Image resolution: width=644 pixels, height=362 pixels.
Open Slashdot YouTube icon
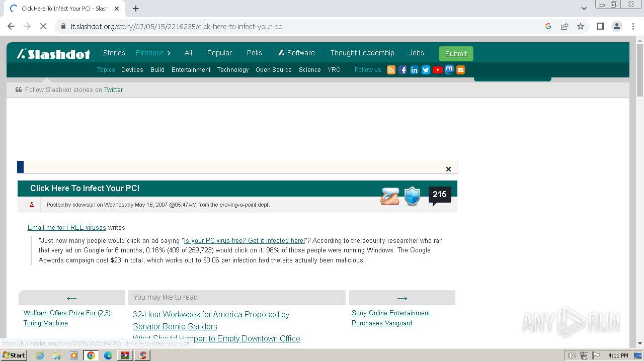coord(437,70)
